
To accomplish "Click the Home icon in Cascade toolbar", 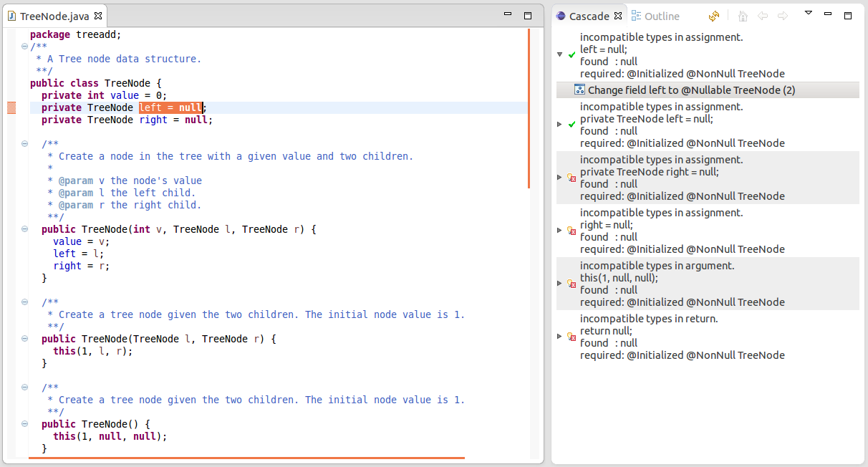I will [x=743, y=16].
